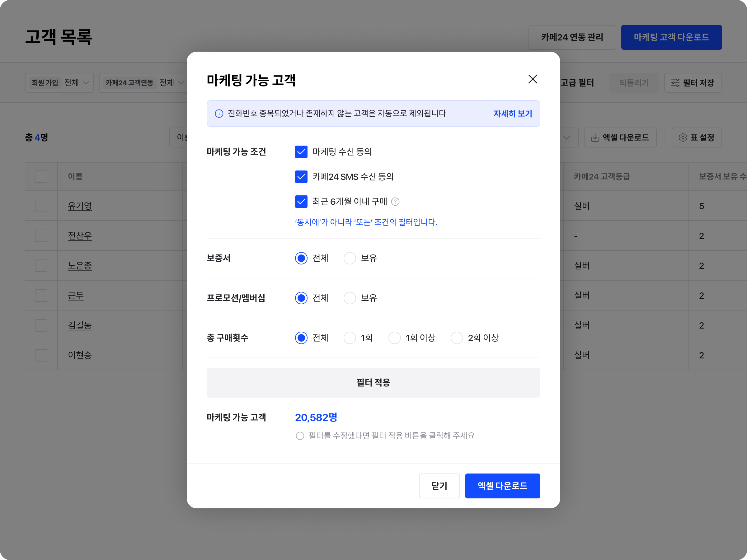747x560 pixels.
Task: Click the info icon in blue notice banner
Action: click(219, 114)
